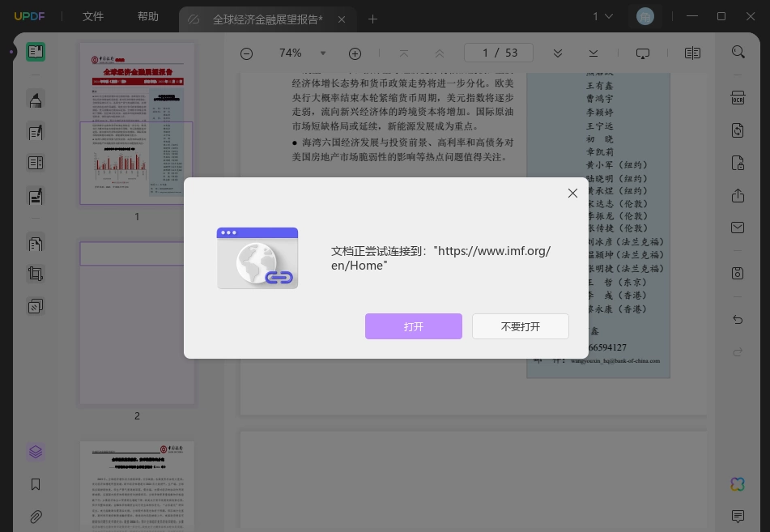Open the Reader mode icon in left sidebar
Image resolution: width=770 pixels, height=532 pixels.
(36, 52)
